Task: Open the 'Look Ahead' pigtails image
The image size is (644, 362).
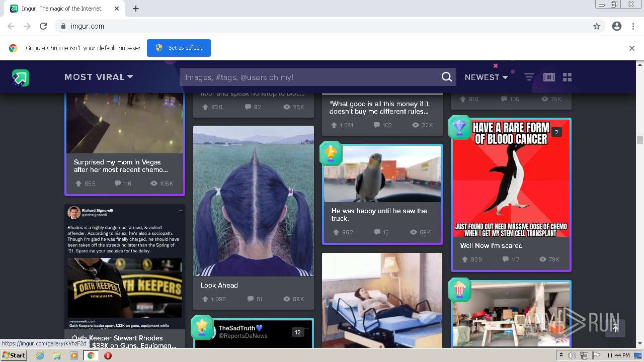Action: click(x=254, y=201)
